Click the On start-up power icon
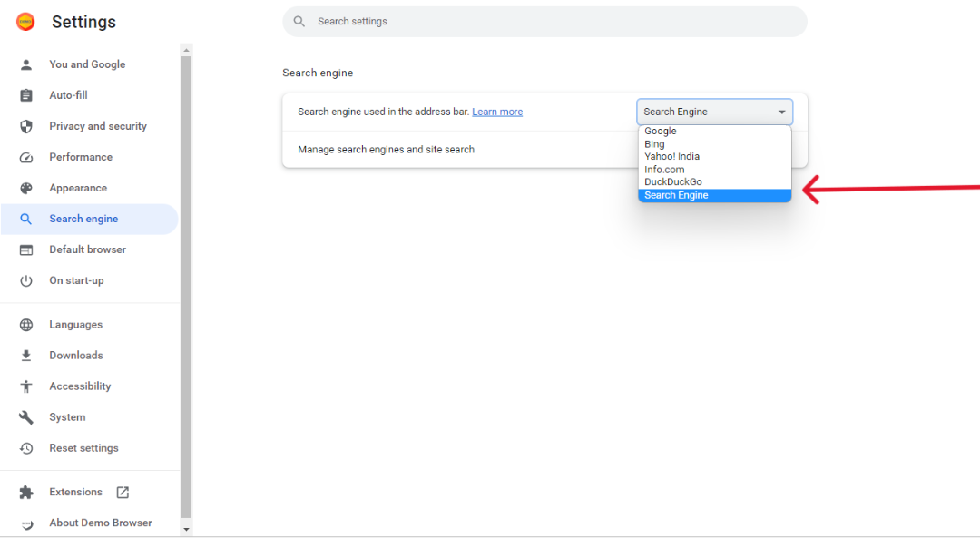 [26, 280]
